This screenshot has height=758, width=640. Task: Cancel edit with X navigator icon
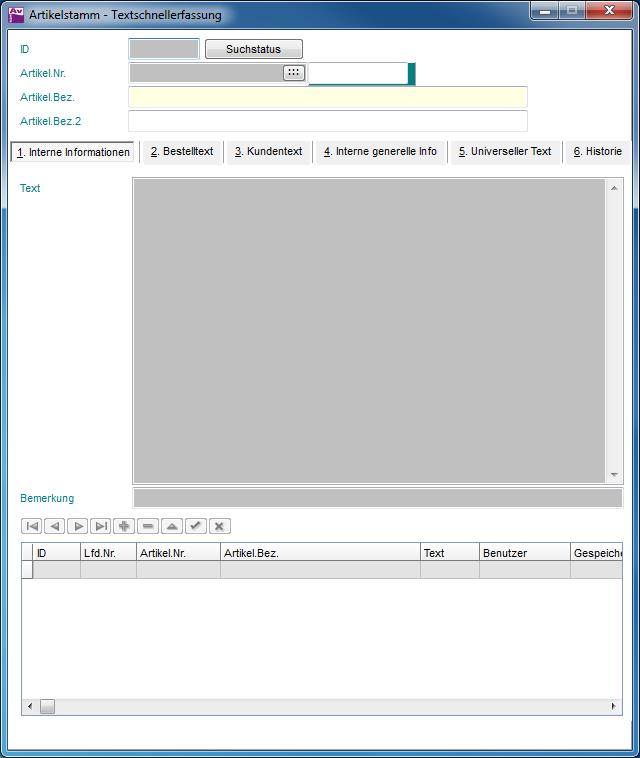pos(220,526)
